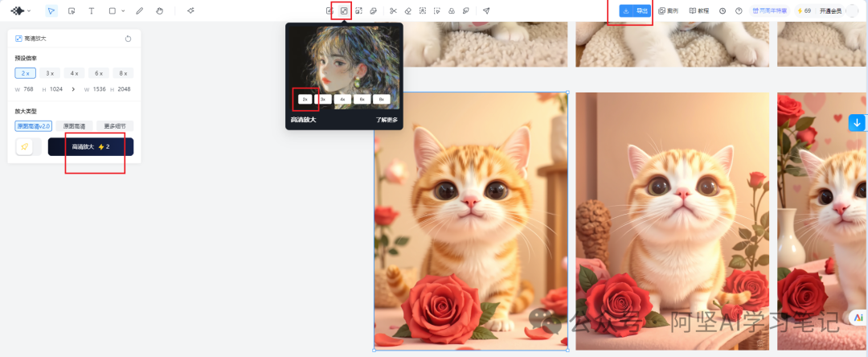Click the source width 768 value
This screenshot has height=357, width=868.
click(28, 89)
